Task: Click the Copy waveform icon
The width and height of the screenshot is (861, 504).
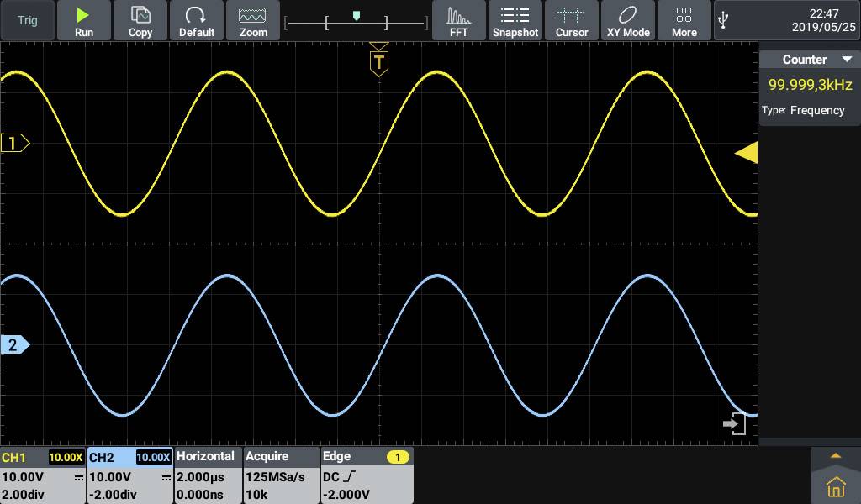Action: coord(140,21)
